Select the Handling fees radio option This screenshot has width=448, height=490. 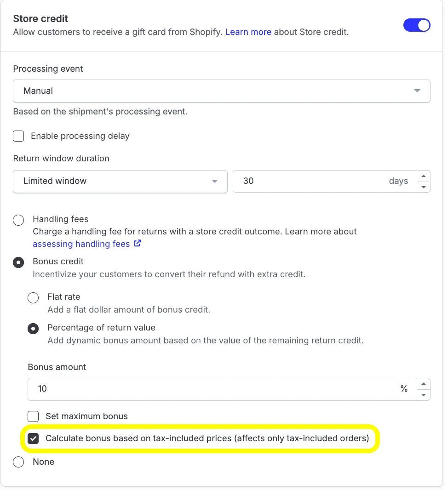(x=18, y=220)
